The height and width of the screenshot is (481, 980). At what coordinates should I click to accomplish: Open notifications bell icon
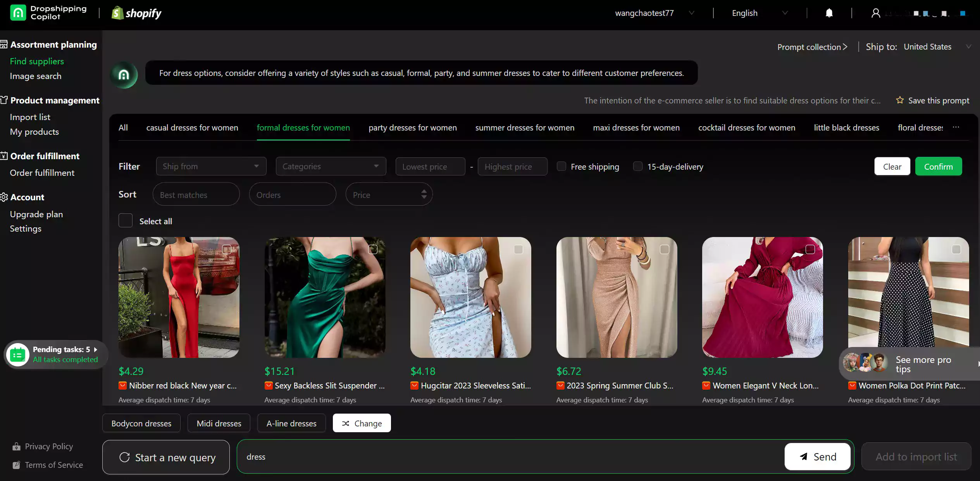click(x=829, y=13)
